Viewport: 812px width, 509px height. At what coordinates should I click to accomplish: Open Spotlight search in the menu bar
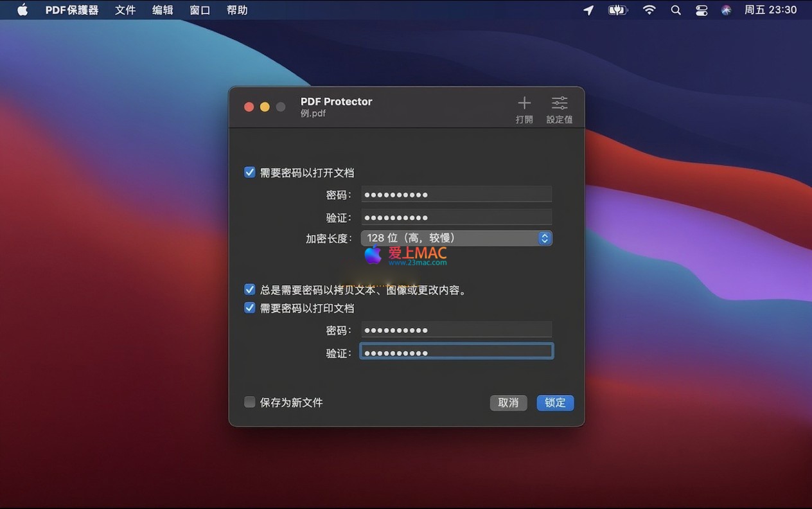[675, 10]
